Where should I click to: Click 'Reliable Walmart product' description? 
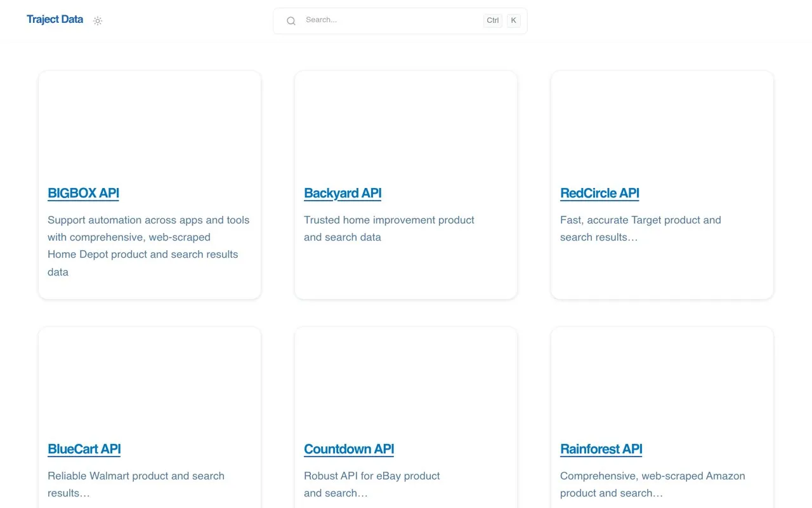[x=136, y=485]
